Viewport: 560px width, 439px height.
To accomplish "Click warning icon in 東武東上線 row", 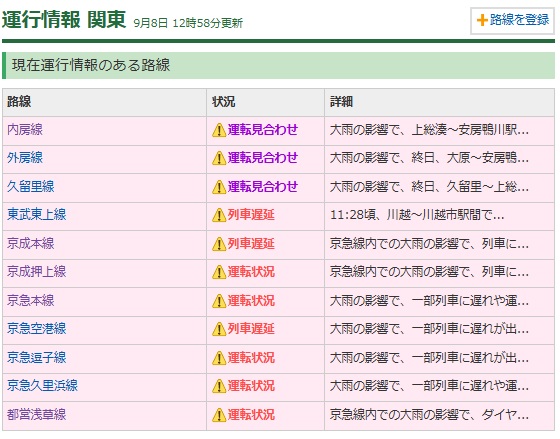I will click(x=219, y=215).
